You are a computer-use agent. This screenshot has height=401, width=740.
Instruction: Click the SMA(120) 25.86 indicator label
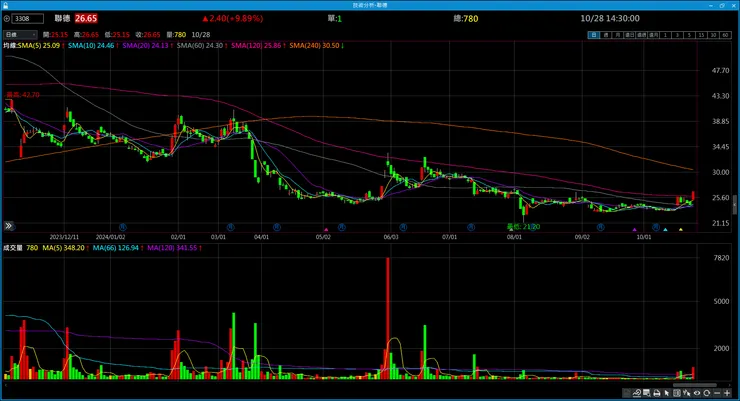258,46
